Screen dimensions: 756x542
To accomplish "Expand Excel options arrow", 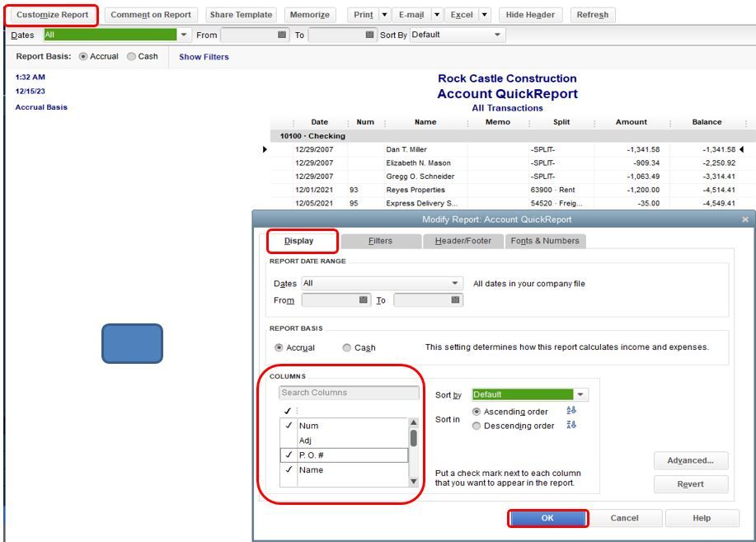I will [485, 15].
